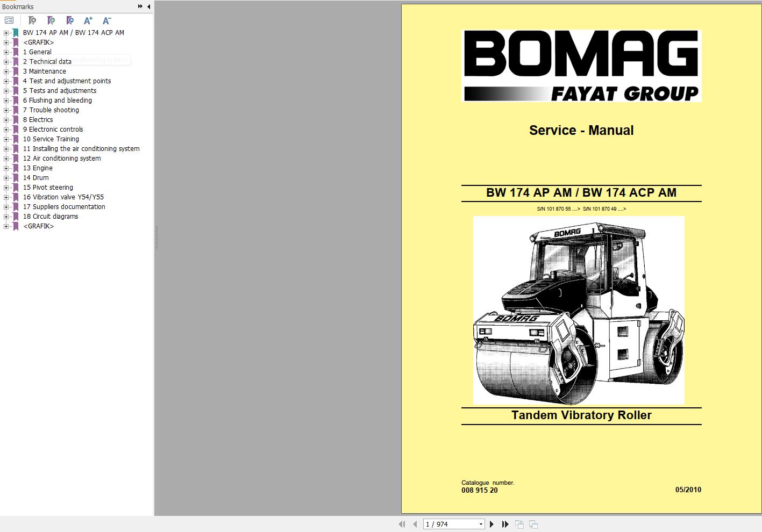
Task: Go to the next page
Action: pyautogui.click(x=492, y=524)
